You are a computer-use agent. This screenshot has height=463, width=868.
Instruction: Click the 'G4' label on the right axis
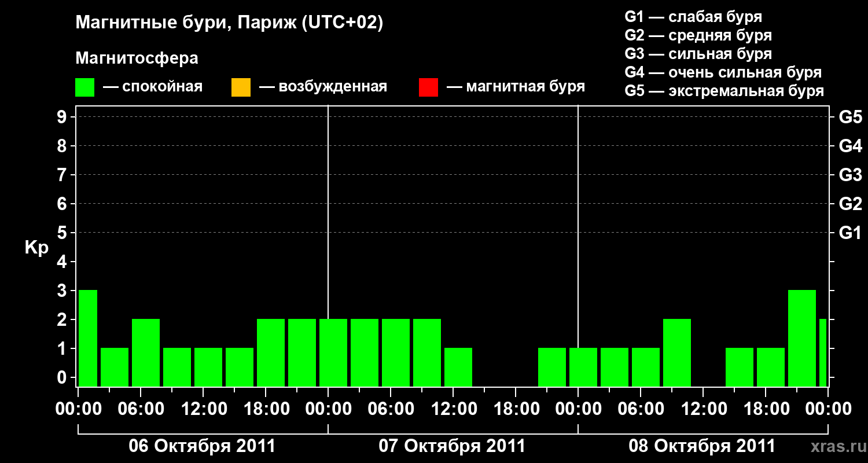click(x=851, y=146)
